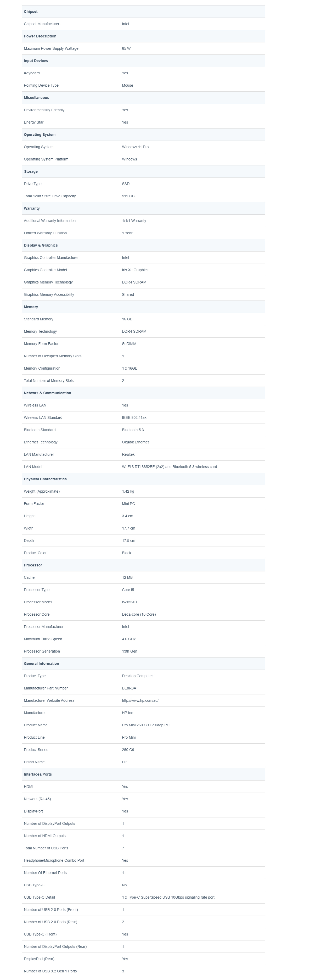Select the Display & Graphics header
Screen dimensions: 310x980
143,245
